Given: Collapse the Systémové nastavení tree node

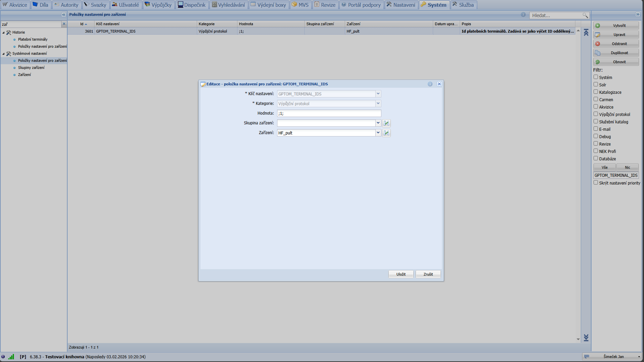Looking at the screenshot, I should (x=4, y=54).
